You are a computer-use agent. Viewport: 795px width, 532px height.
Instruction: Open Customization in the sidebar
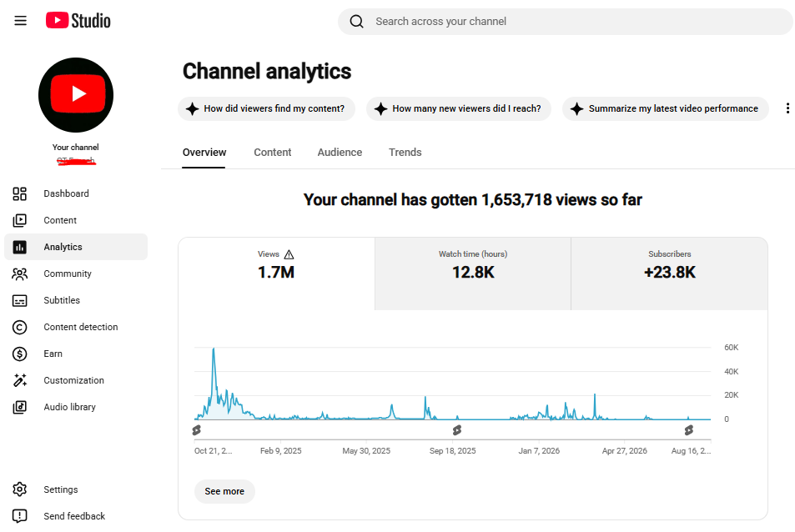tap(76, 380)
